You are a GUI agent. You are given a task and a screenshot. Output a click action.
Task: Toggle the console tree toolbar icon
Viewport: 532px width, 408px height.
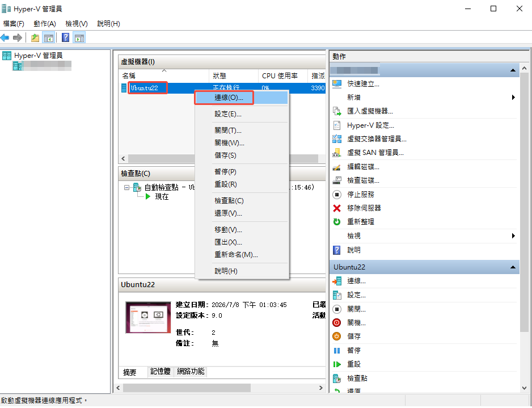click(49, 37)
